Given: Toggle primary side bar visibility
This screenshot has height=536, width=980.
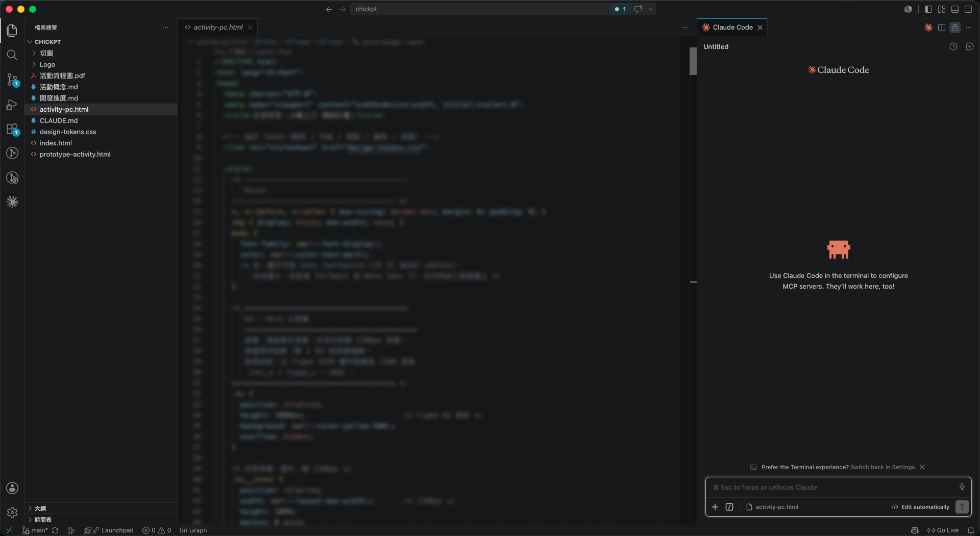Looking at the screenshot, I should pyautogui.click(x=928, y=9).
